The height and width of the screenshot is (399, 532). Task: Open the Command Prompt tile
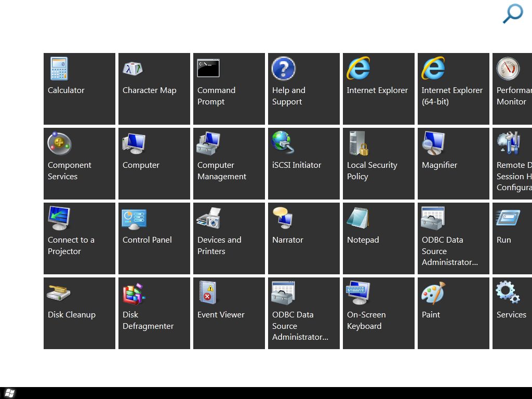[x=229, y=89]
